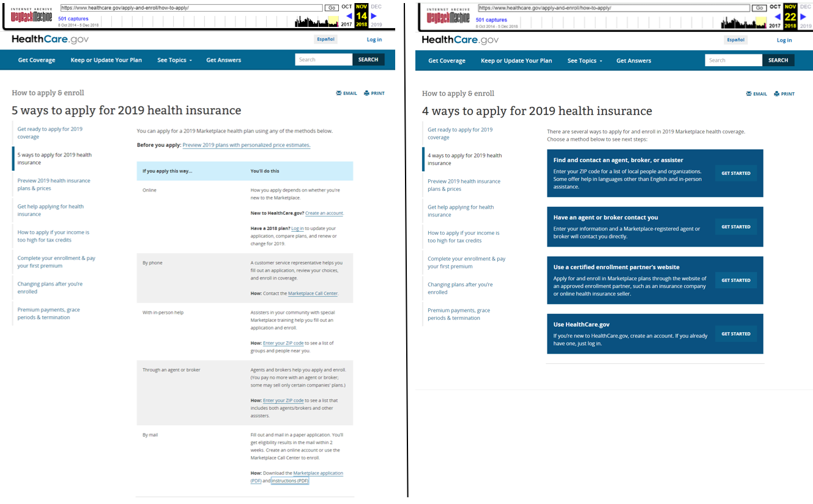
Task: Click the HealthCare.gov logo on the right page
Action: click(x=460, y=40)
